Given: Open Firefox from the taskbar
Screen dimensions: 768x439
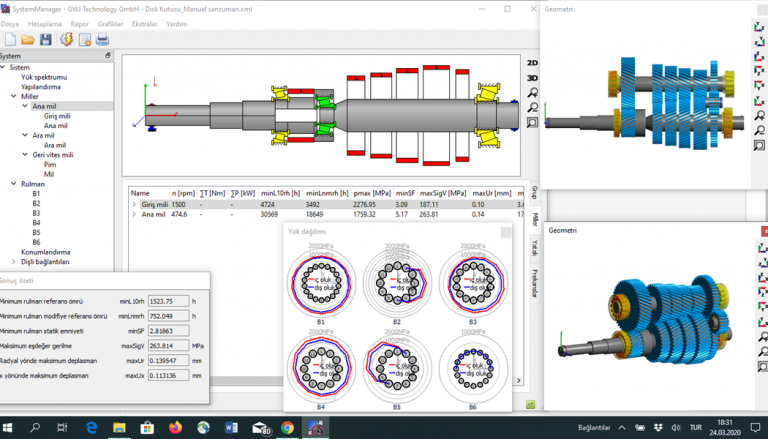Looking at the screenshot, I should click(175, 428).
